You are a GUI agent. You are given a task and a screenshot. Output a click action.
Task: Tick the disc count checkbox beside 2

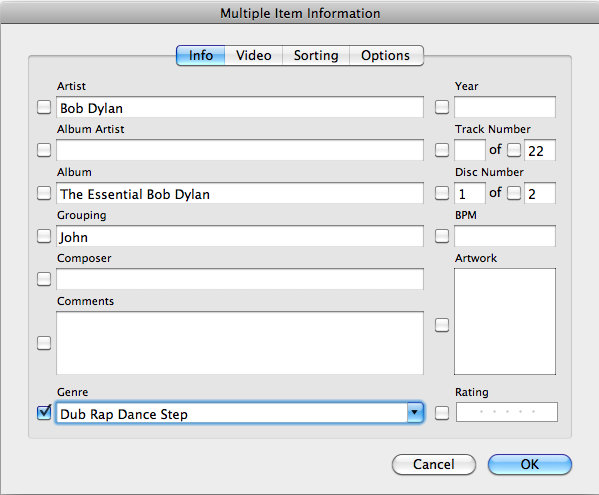(x=514, y=193)
